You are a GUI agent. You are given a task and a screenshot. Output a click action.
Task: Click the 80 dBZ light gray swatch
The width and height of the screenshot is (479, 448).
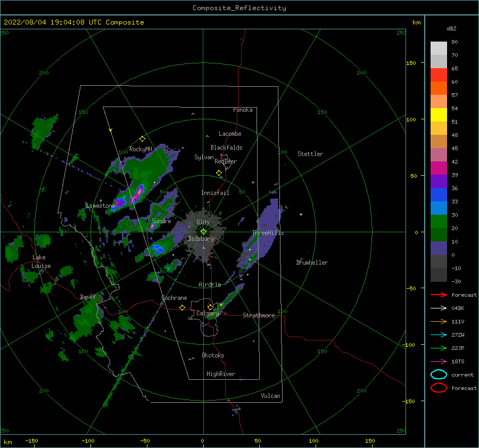point(439,48)
